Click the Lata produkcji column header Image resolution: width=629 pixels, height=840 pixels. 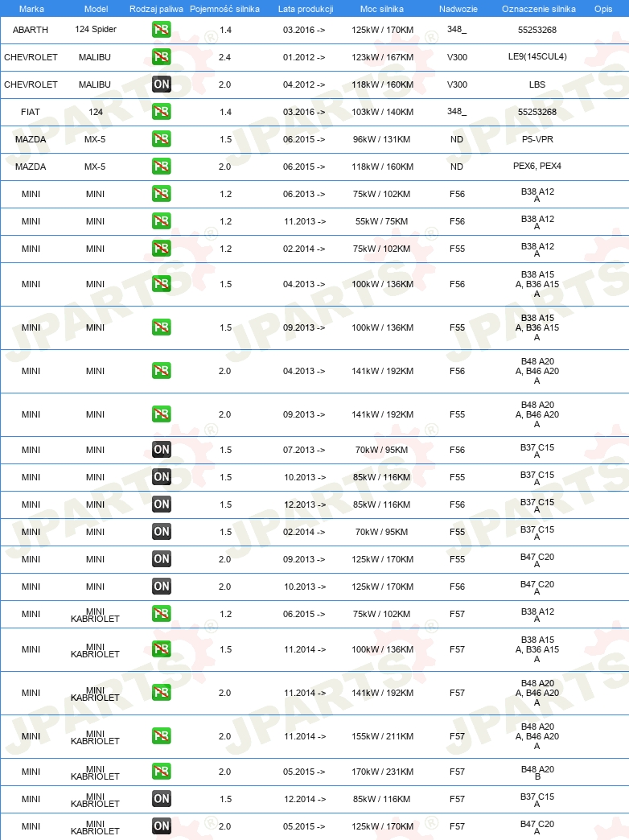pyautogui.click(x=306, y=9)
